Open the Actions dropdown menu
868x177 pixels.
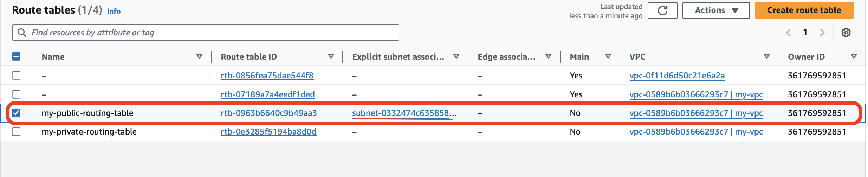click(716, 11)
